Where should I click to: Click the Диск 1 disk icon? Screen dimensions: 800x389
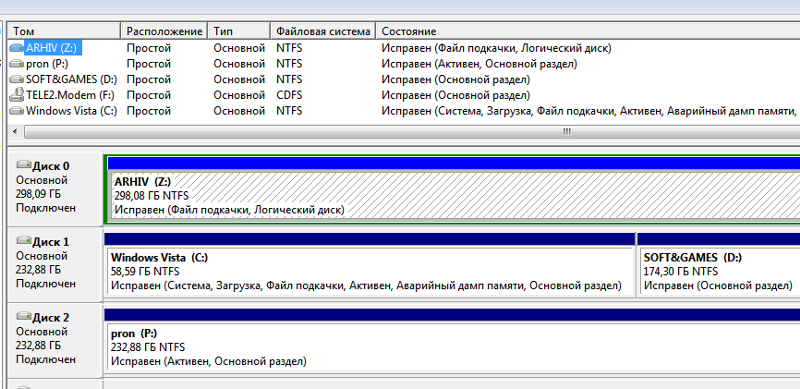23,240
